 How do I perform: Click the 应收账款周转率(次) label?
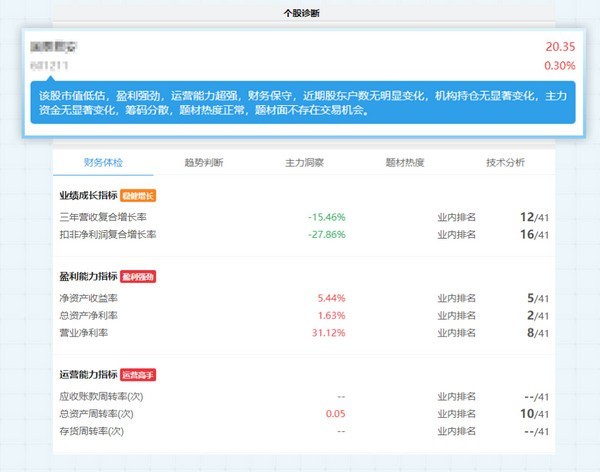point(103,395)
